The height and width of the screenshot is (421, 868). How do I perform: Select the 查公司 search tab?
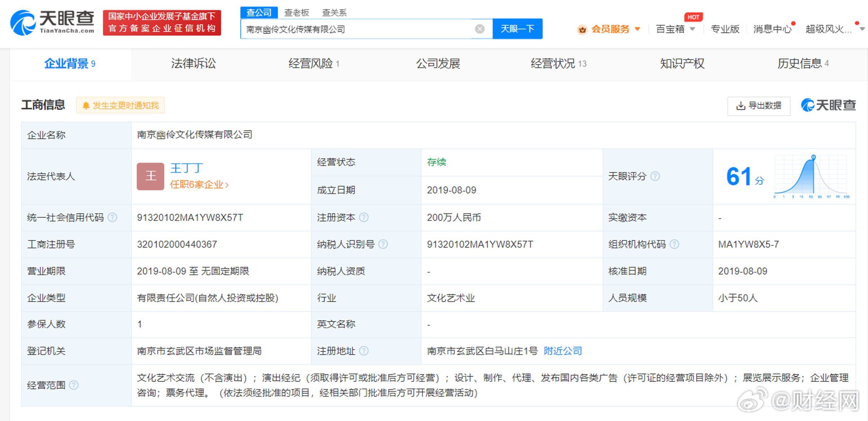pyautogui.click(x=259, y=13)
